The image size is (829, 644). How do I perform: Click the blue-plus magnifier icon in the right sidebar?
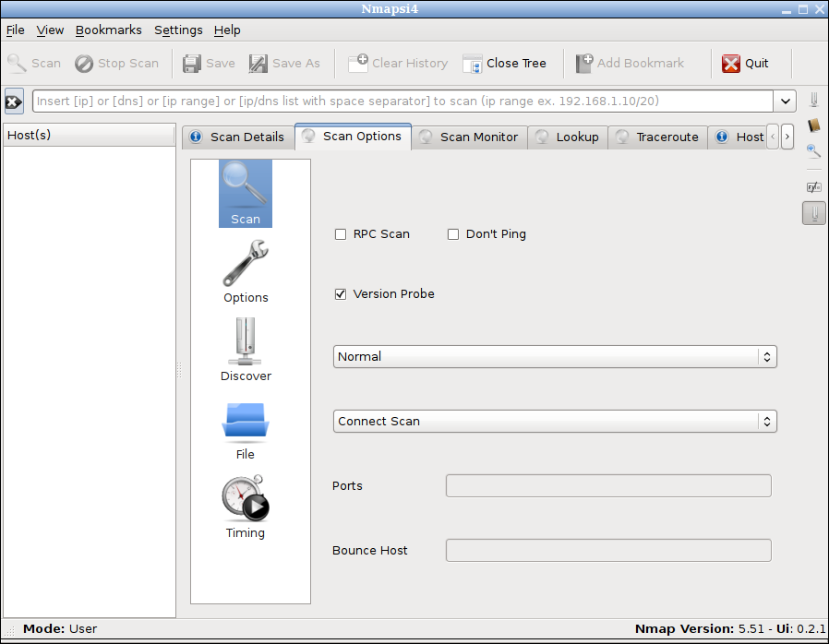(x=814, y=151)
